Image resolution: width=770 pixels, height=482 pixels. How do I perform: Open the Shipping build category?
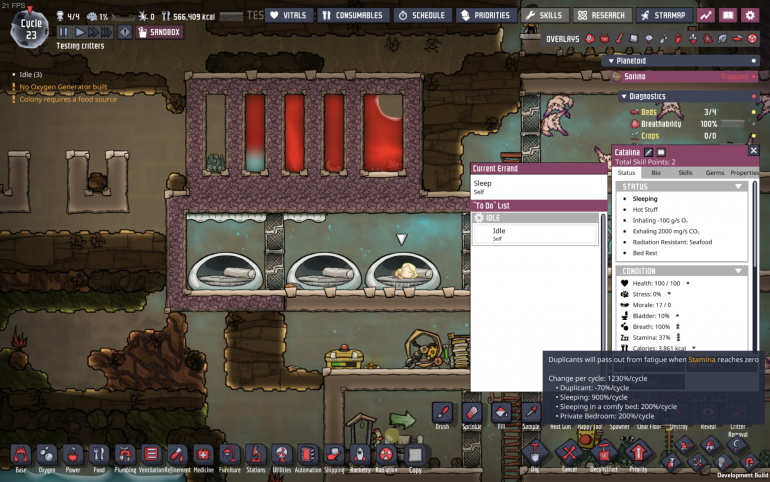click(x=334, y=455)
